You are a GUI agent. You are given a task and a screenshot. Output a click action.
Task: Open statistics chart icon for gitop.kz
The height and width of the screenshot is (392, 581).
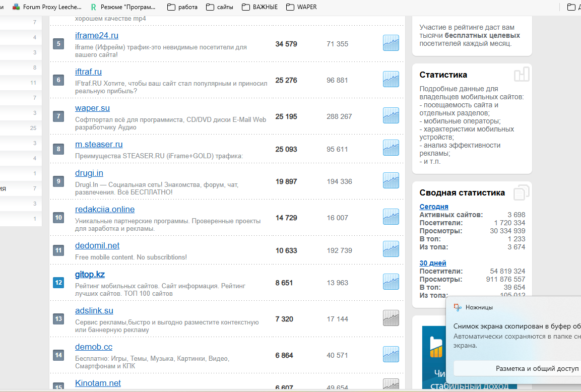click(391, 282)
